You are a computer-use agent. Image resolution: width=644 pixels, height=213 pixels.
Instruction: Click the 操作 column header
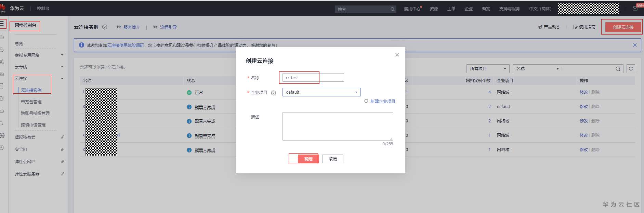(583, 81)
